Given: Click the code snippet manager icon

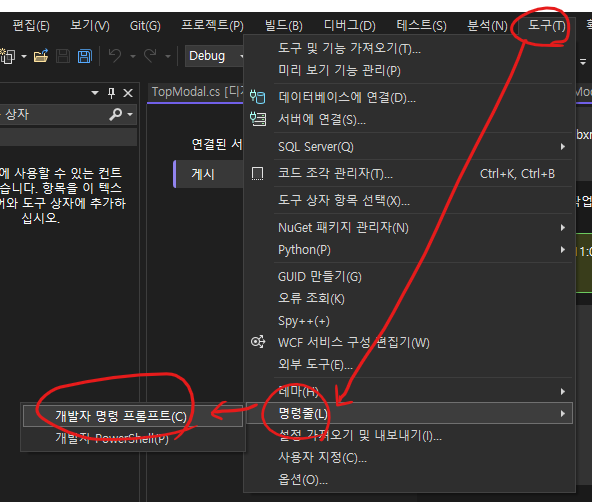Looking at the screenshot, I should click(257, 174).
